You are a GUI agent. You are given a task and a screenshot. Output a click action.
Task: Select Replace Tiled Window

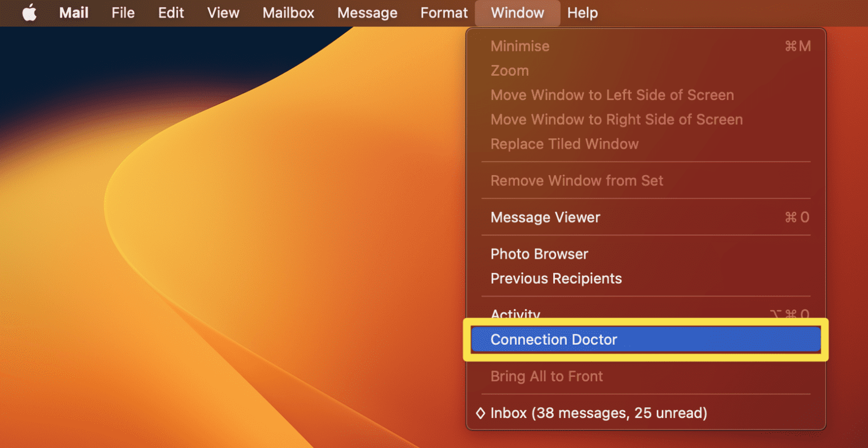point(565,144)
